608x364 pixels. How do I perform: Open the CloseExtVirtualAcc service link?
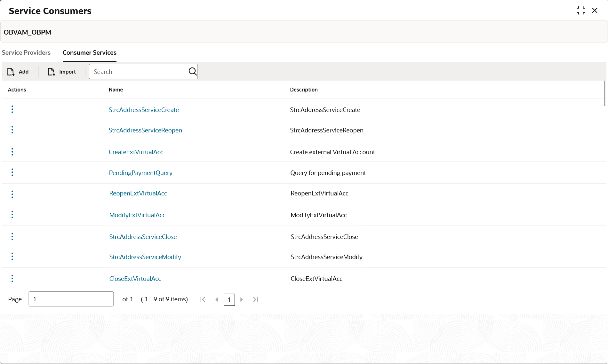(135, 279)
